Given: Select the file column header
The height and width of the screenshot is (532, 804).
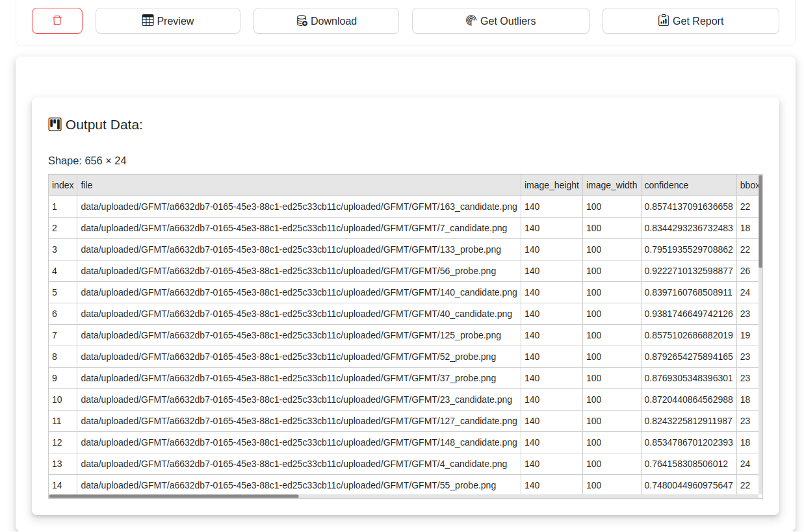Looking at the screenshot, I should [298, 185].
